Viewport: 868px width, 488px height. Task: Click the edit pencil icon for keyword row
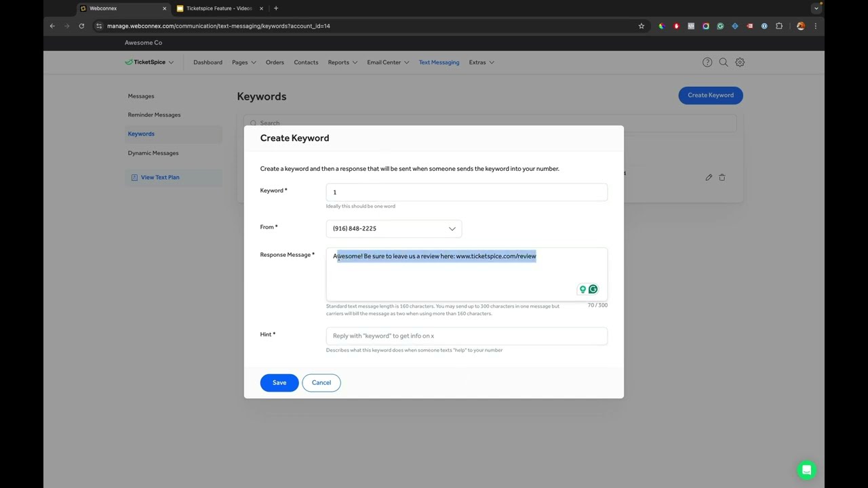pos(709,178)
